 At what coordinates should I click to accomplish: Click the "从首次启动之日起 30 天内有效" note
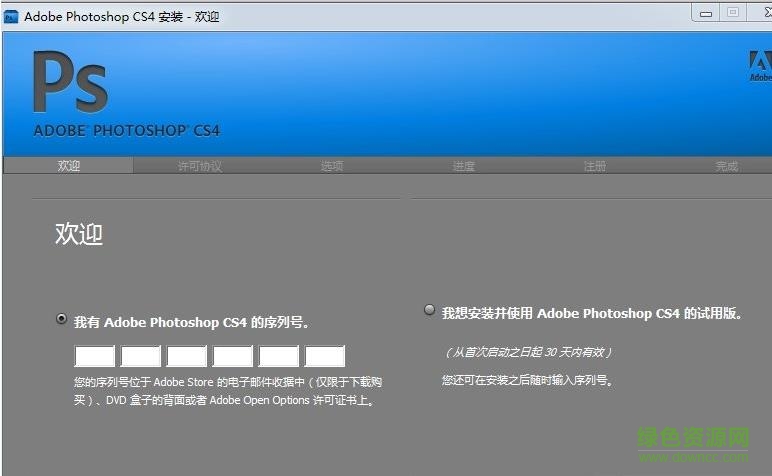click(x=528, y=352)
